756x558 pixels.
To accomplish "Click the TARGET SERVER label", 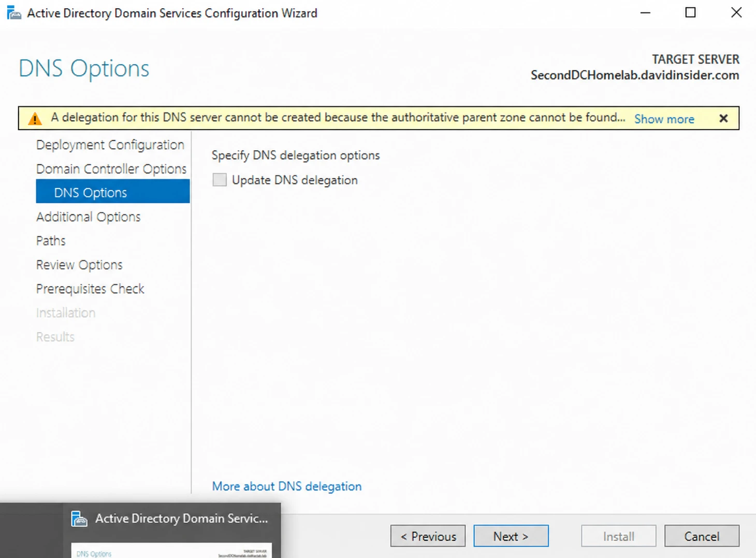I will pos(695,60).
